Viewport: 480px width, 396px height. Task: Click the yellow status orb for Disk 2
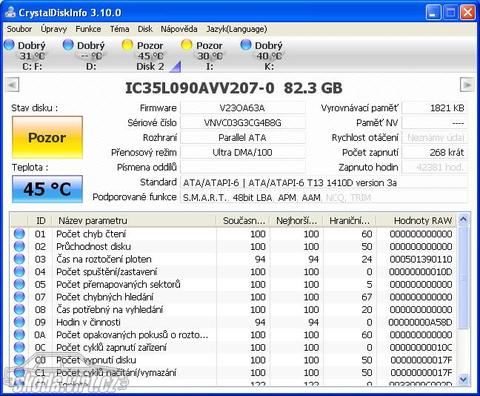click(x=127, y=44)
